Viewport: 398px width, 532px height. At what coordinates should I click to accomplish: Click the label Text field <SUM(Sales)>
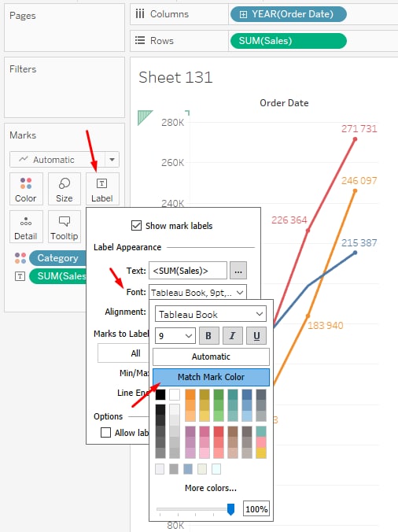coord(188,271)
